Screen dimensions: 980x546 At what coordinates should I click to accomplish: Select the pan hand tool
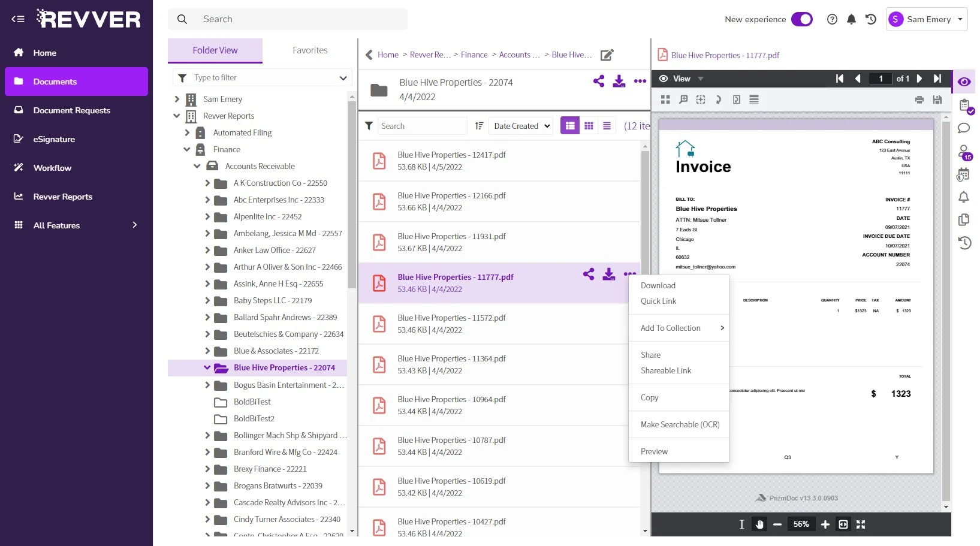tap(760, 524)
